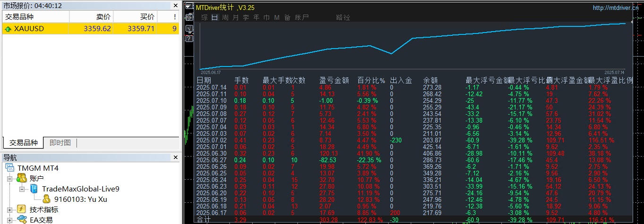Click the 合计 totals row label
Viewport: 644px width, 224px height.
pos(203,220)
